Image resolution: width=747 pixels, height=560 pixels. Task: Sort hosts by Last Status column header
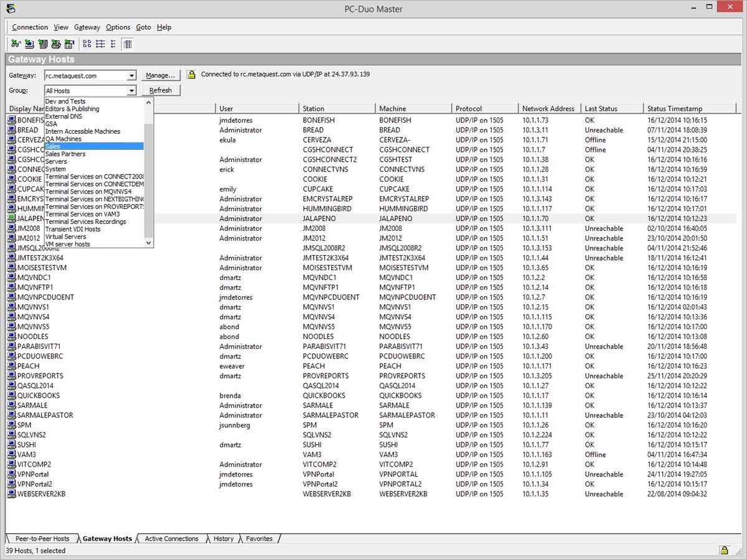[x=601, y=109]
